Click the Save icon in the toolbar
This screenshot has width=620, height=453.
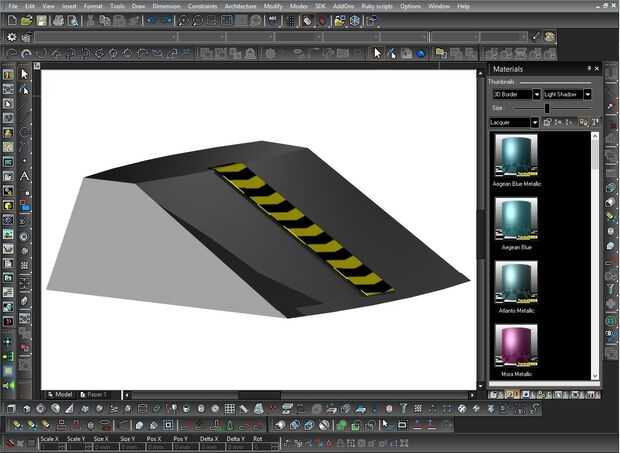[41, 20]
